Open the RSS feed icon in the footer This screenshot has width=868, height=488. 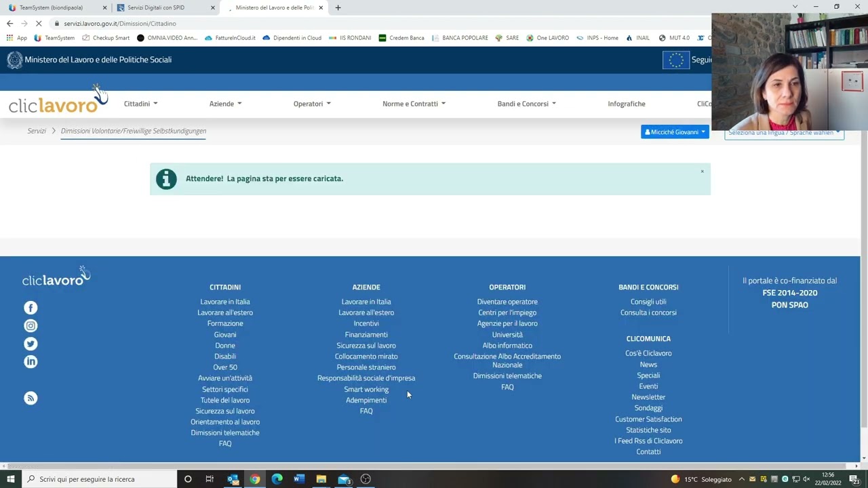(31, 398)
